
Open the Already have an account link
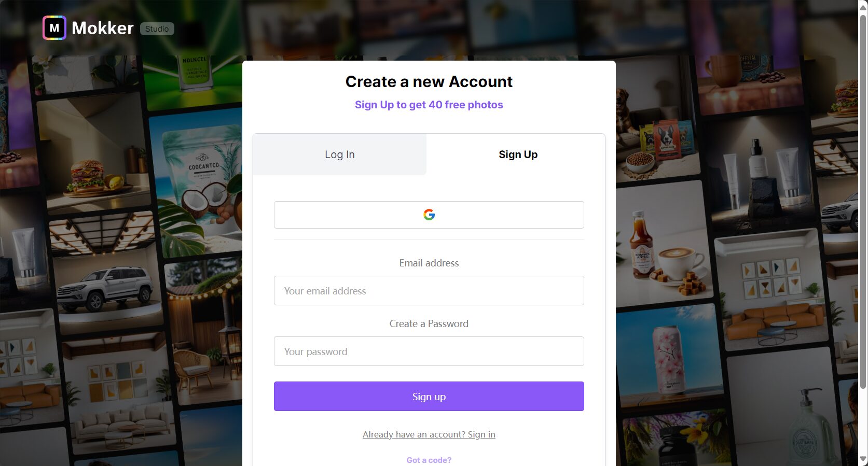[x=429, y=434]
